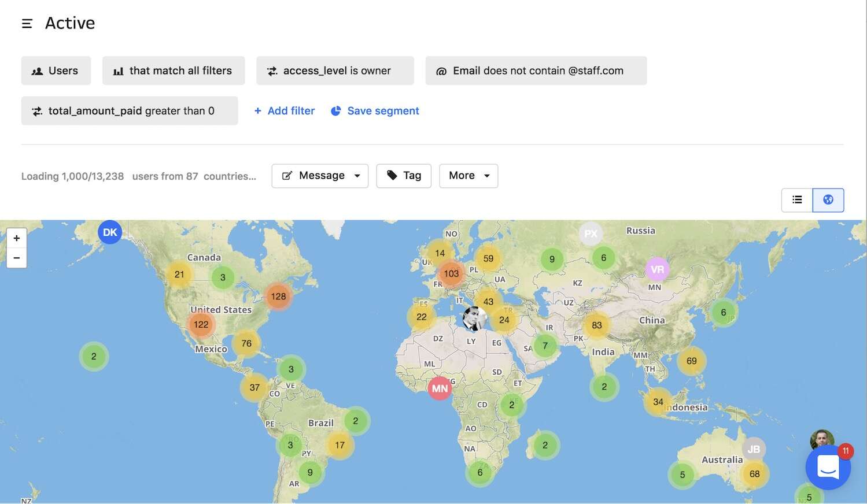Image resolution: width=867 pixels, height=504 pixels.
Task: Expand the Message dropdown
Action: [320, 176]
